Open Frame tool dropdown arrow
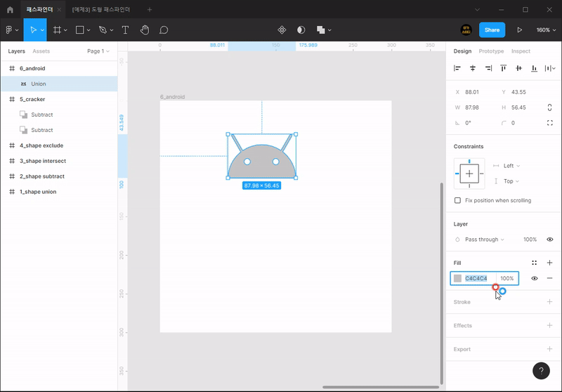This screenshot has width=562, height=392. tap(65, 30)
